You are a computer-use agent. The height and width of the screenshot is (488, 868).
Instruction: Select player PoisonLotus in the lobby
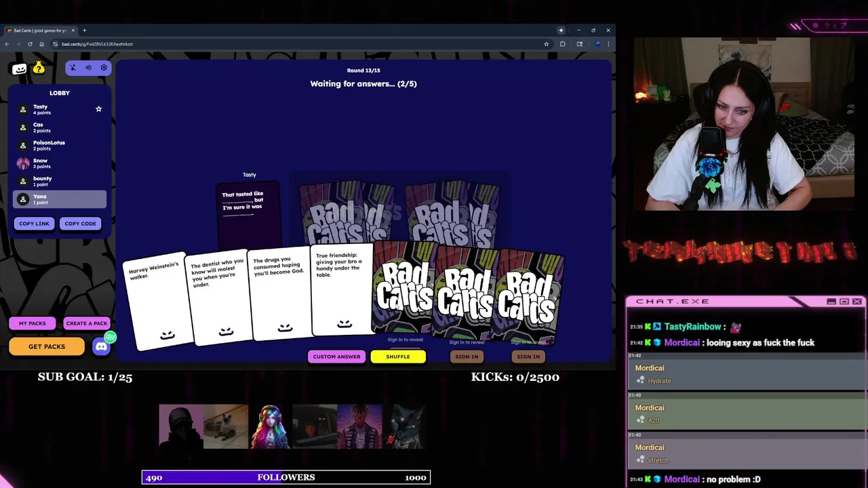(x=60, y=145)
